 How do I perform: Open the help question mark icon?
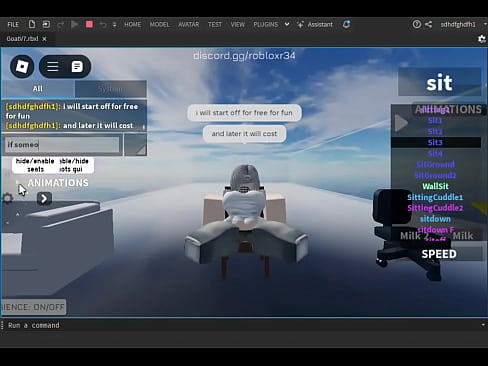point(417,24)
